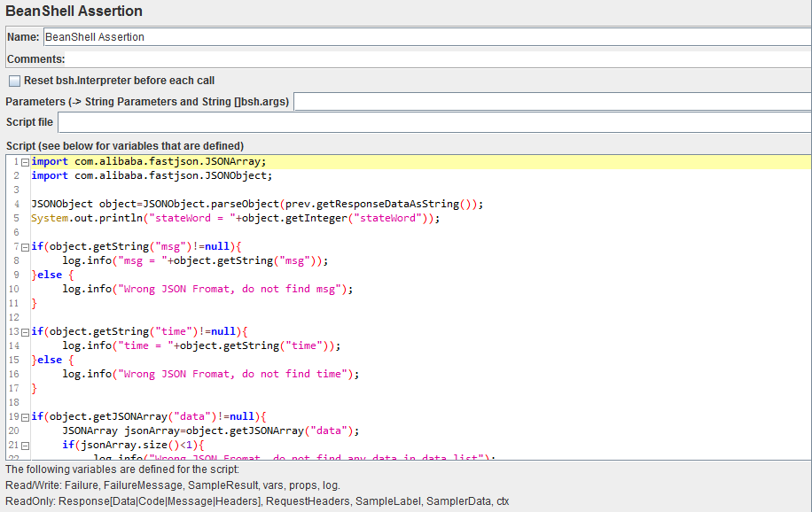Collapse the fold marker on line 1

click(25, 162)
